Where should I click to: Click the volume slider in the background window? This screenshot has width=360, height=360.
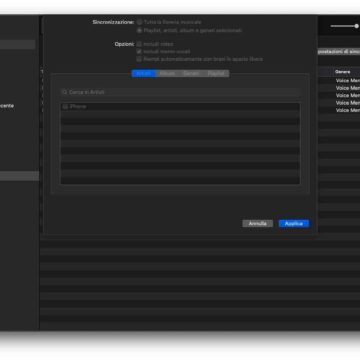tap(345, 26)
